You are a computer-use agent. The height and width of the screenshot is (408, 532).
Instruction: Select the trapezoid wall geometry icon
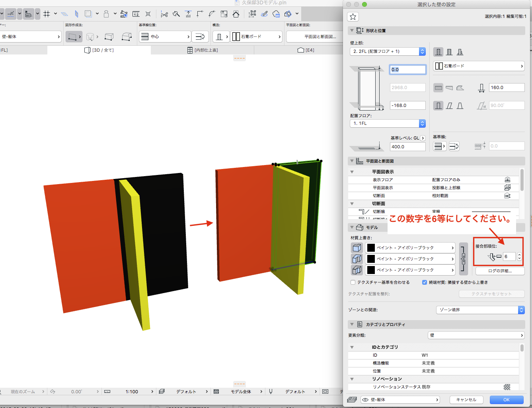click(x=449, y=88)
